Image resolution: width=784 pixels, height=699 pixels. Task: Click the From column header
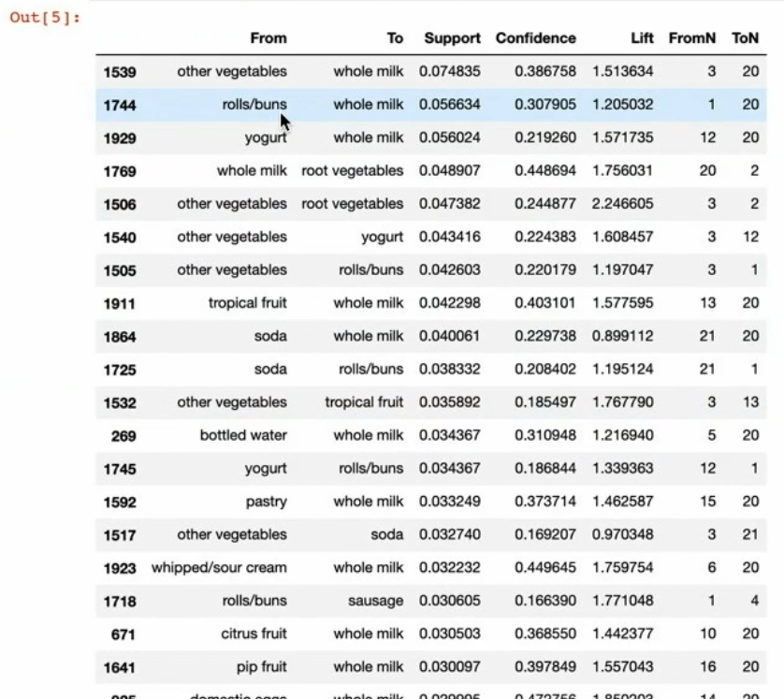(x=269, y=38)
